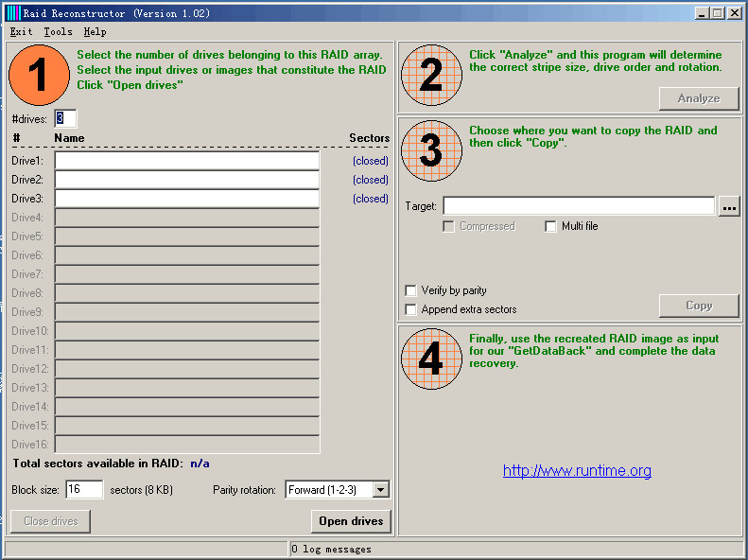748x560 pixels.
Task: Click the Drive2 name field
Action: pos(187,180)
